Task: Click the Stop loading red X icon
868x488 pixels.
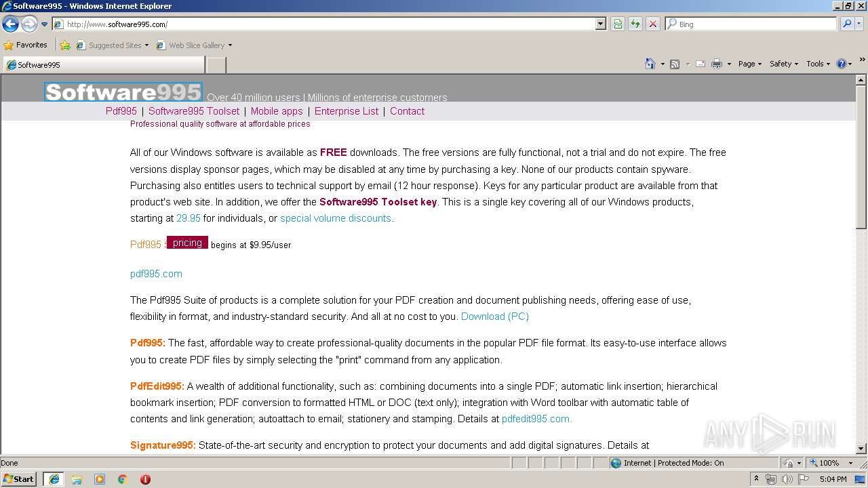Action: coord(653,24)
